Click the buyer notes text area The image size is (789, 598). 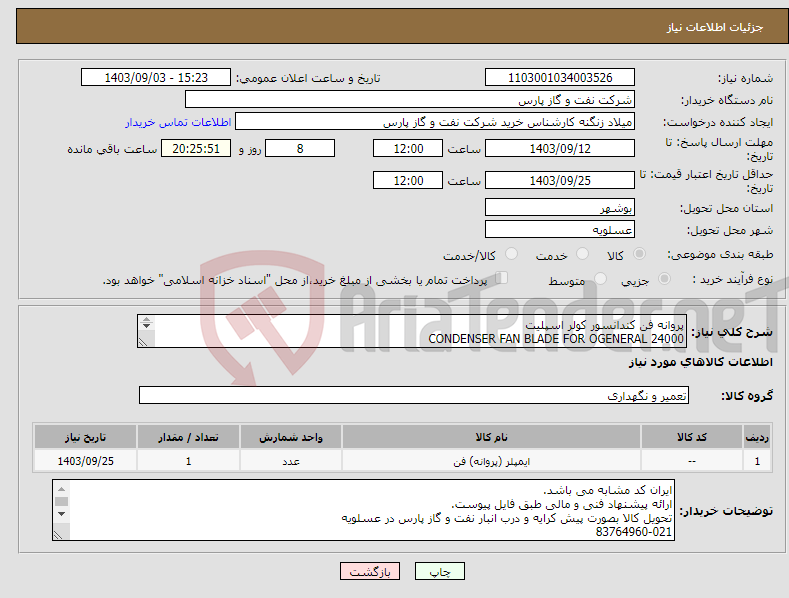(363, 510)
